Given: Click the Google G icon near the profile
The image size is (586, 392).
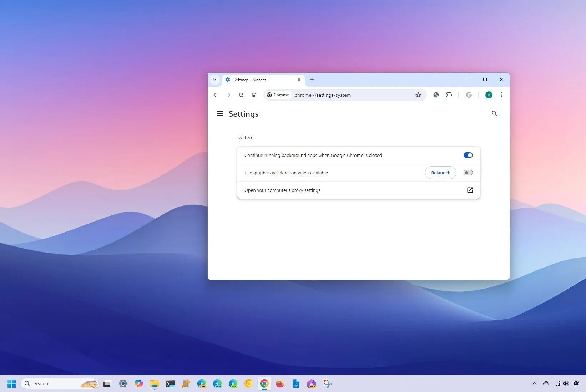Looking at the screenshot, I should click(x=469, y=95).
